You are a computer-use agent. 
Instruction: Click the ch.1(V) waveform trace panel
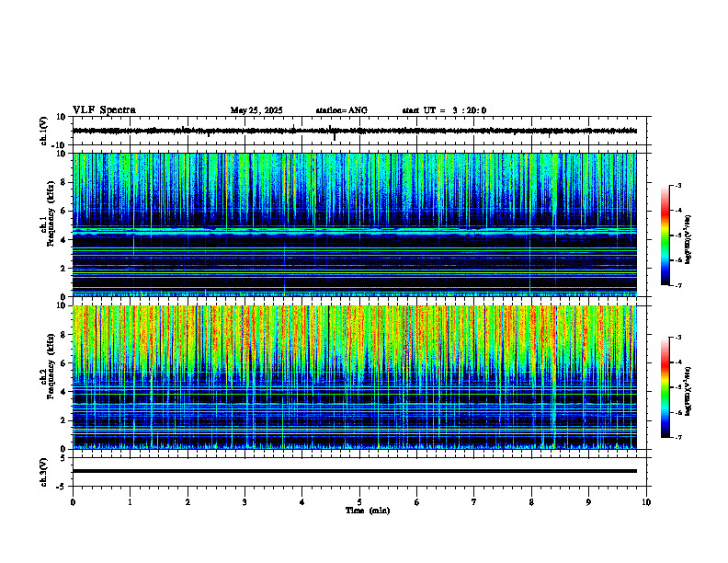(361, 131)
